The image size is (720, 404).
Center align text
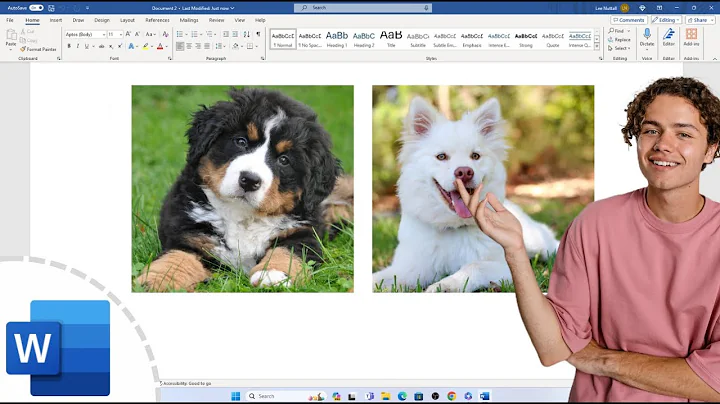coord(189,46)
